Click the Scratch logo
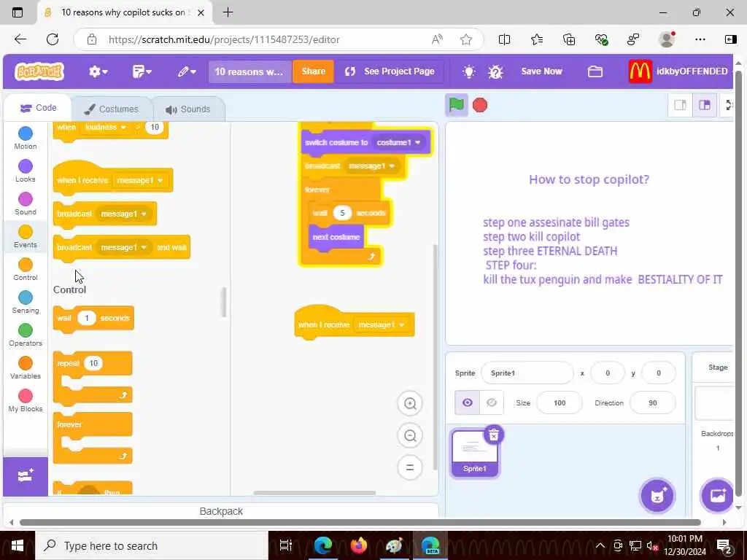 [39, 71]
